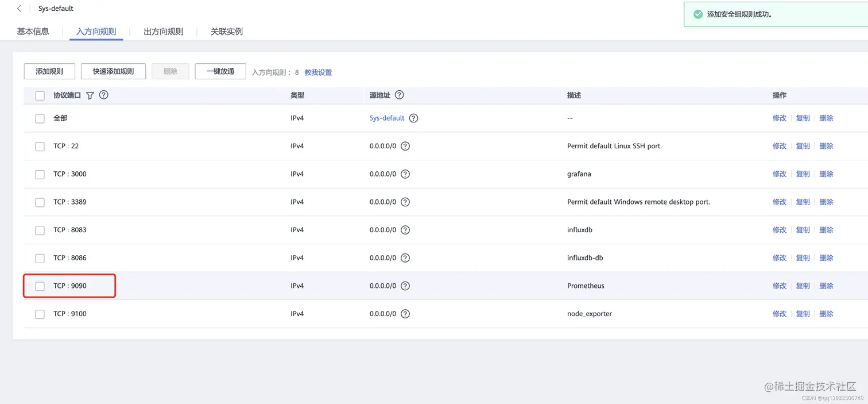Check the 全部 rule checkbox

click(40, 118)
